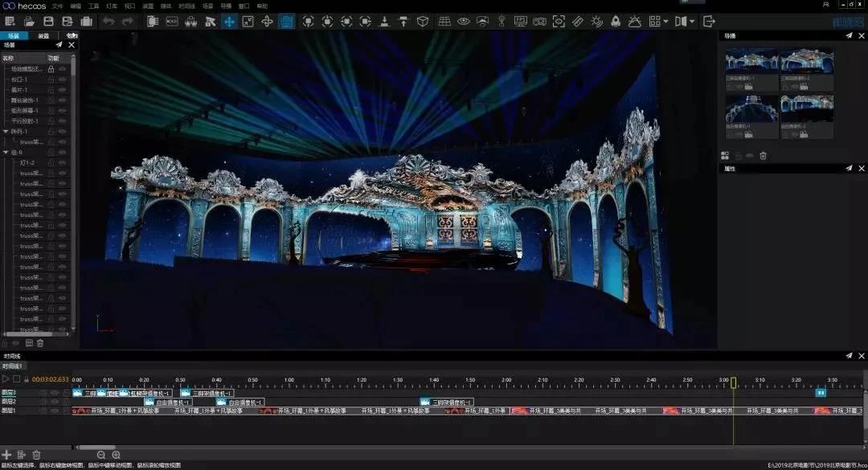The width and height of the screenshot is (868, 470).
Task: Open the camera view dropdown next to the layout icon
Action: [x=690, y=21]
